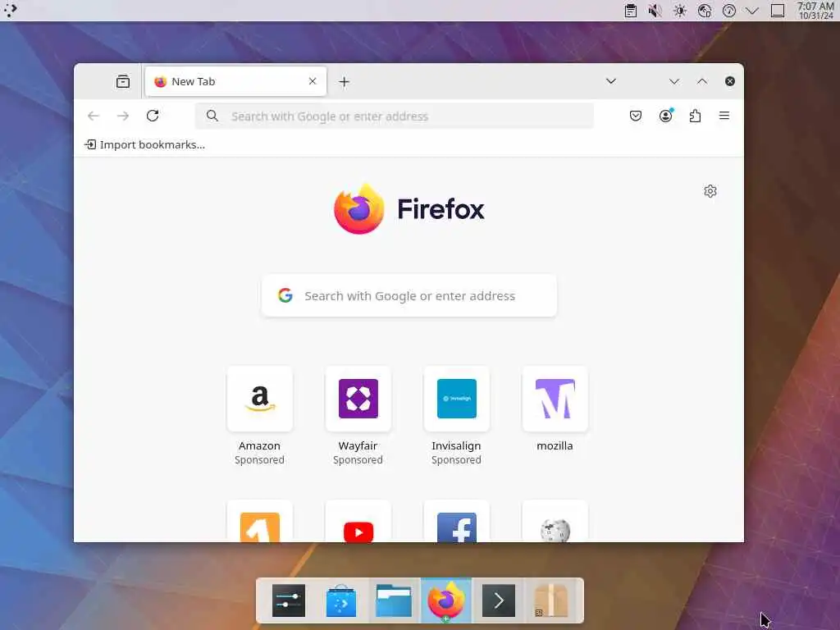This screenshot has height=630, width=840.
Task: Reload the current page
Action: click(x=153, y=116)
